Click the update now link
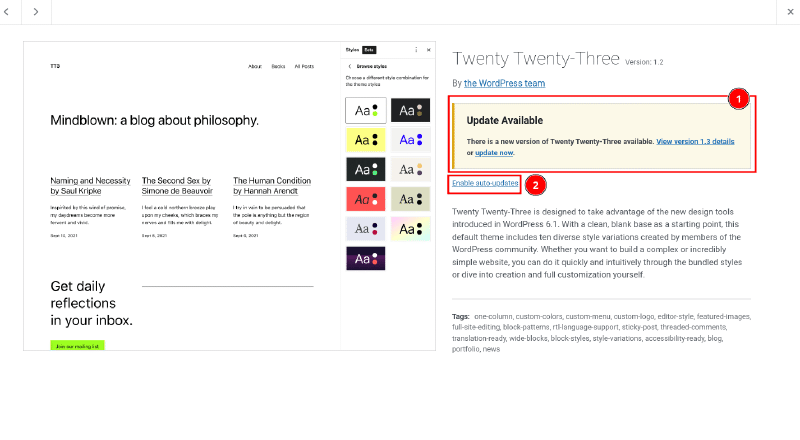This screenshot has width=800, height=440. (494, 153)
